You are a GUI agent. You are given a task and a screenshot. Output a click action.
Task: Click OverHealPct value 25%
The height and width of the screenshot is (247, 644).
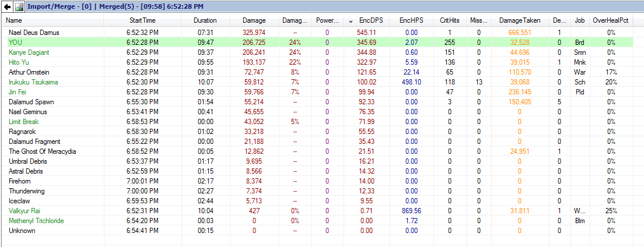click(x=611, y=211)
